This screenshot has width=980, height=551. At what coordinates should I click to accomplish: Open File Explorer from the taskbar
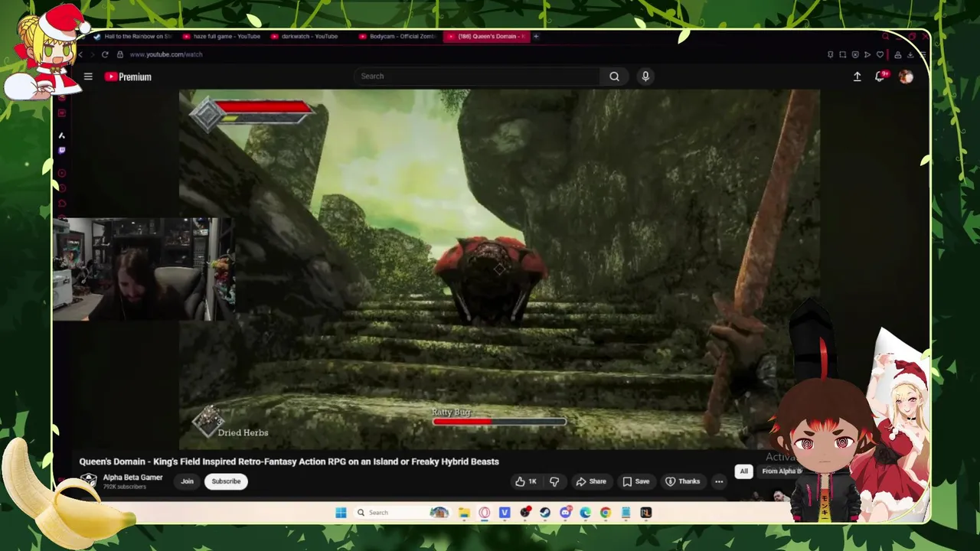[x=464, y=513]
